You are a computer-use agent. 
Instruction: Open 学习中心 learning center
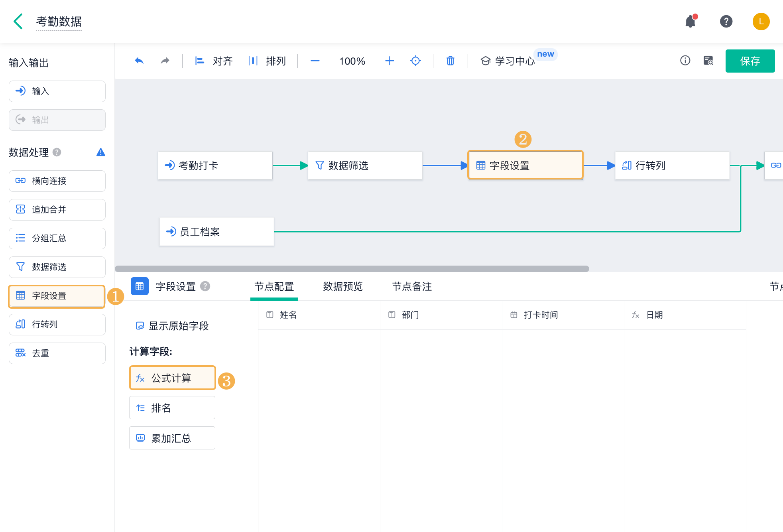508,61
